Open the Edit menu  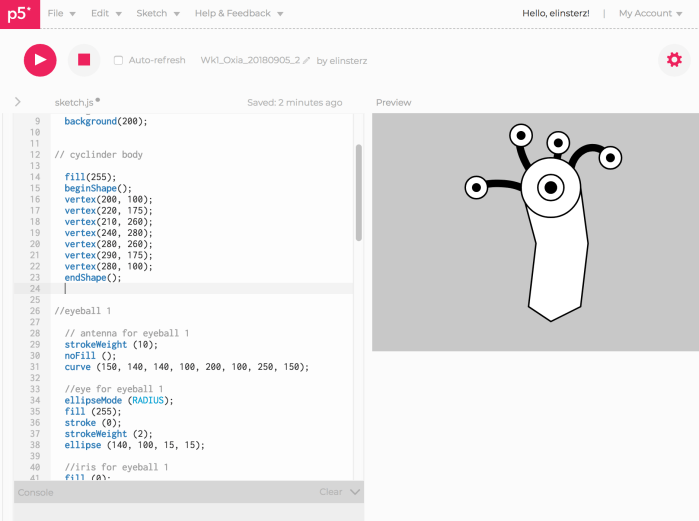tap(106, 13)
